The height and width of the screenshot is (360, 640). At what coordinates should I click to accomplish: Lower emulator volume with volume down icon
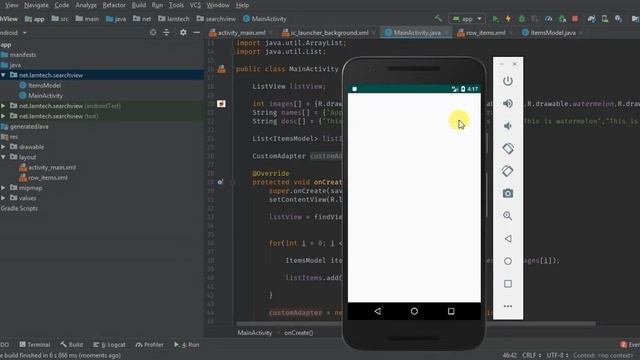point(508,126)
